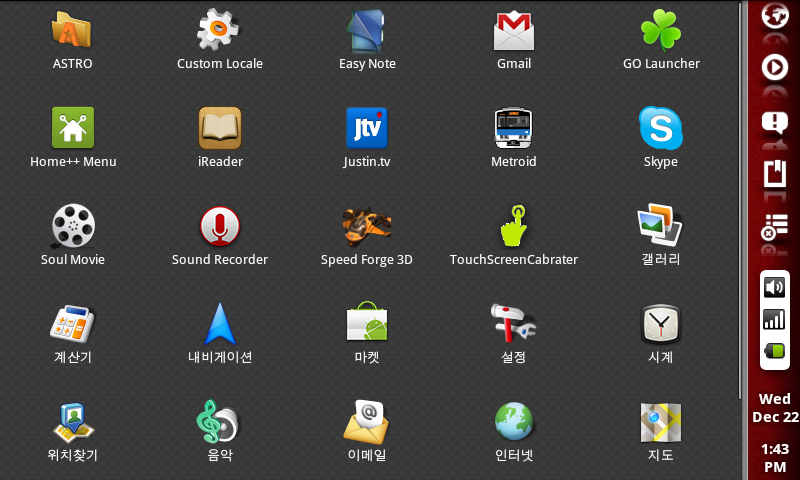Open the ASTRO file manager app
Image resolution: width=800 pixels, height=480 pixels.
(x=72, y=31)
